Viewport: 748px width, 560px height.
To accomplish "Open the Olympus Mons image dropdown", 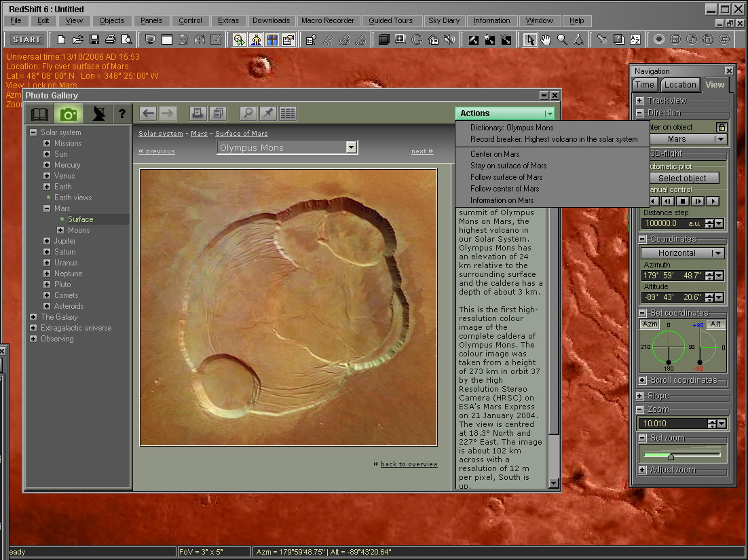I will coord(351,147).
